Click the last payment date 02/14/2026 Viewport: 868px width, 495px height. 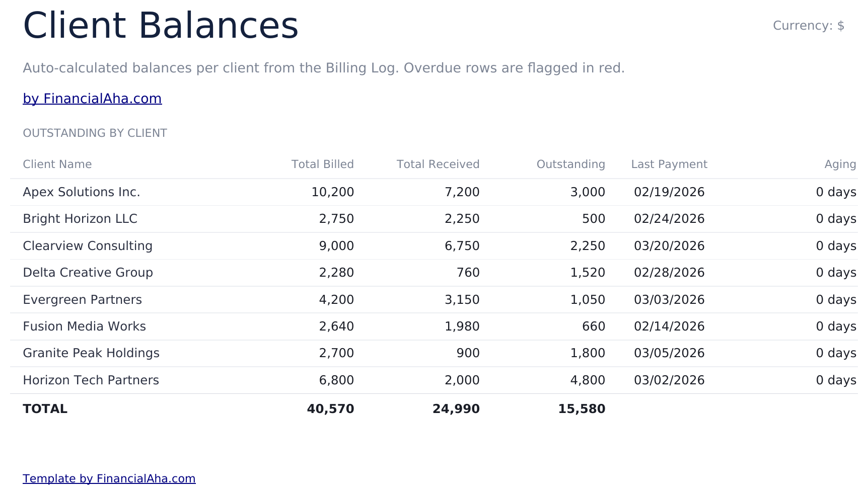pos(669,326)
